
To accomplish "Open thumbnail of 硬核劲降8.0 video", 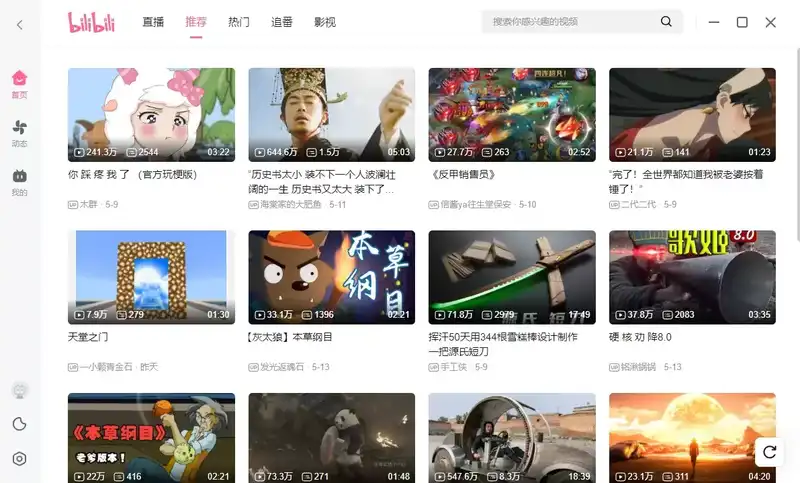I will pyautogui.click(x=692, y=277).
